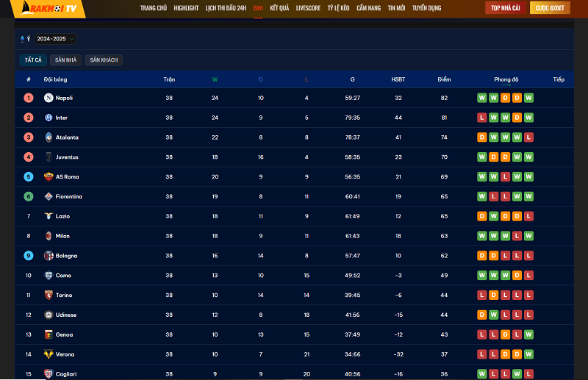
Task: Click the Đội bóng column header
Action: tap(56, 79)
